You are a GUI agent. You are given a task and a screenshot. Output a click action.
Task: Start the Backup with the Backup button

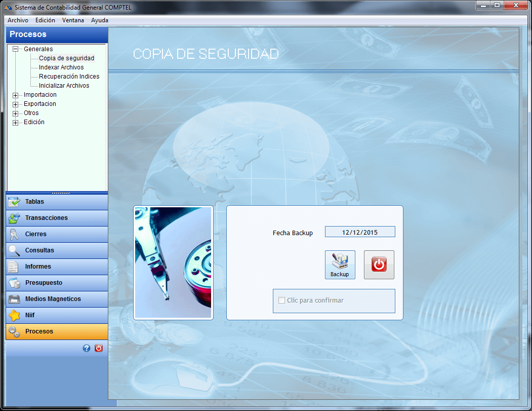(x=340, y=265)
